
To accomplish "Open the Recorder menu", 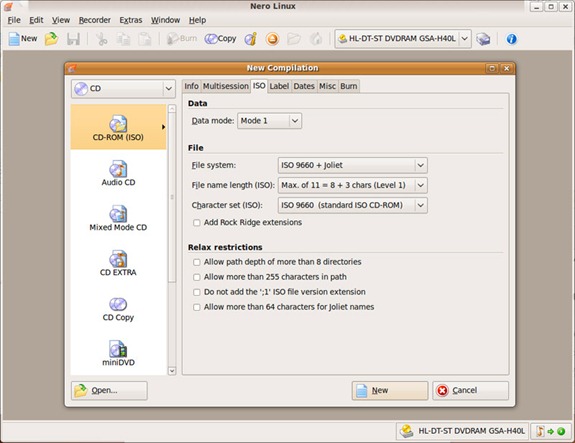I will point(95,20).
